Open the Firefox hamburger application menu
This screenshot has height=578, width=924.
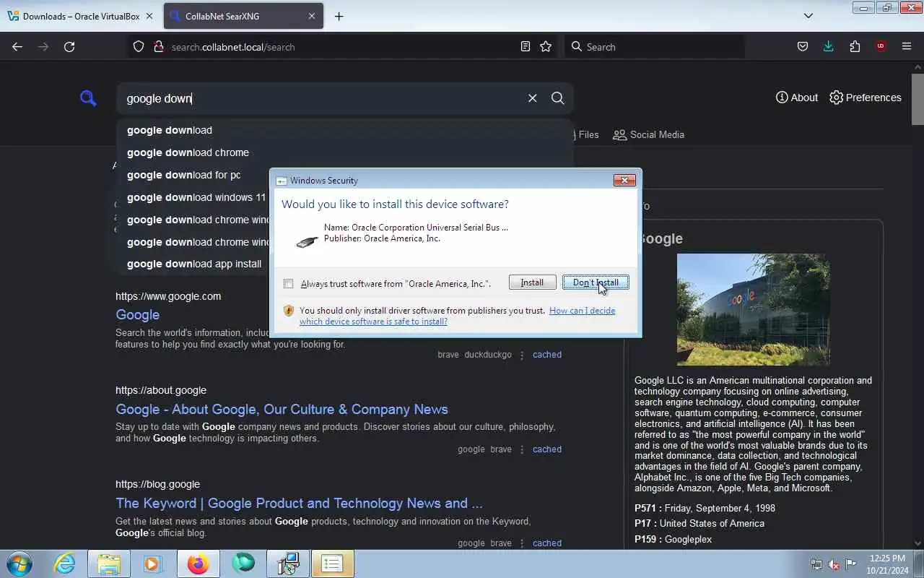(907, 46)
